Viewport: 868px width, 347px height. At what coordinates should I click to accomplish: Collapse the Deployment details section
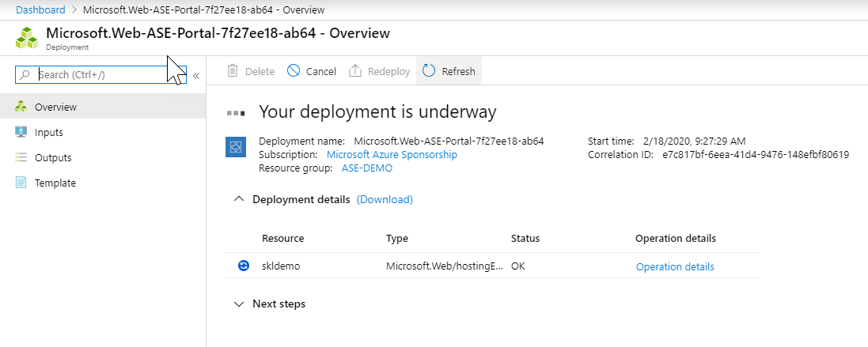coord(239,199)
